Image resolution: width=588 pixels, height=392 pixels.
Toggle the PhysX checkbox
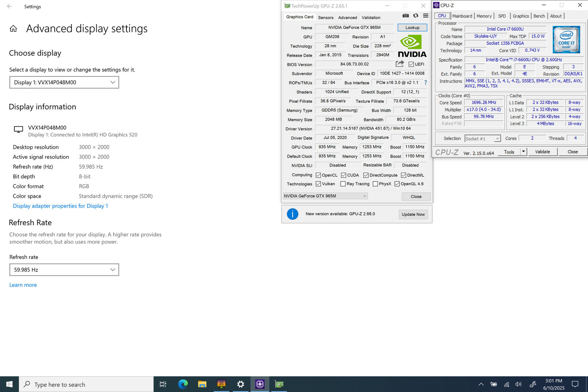(x=375, y=184)
